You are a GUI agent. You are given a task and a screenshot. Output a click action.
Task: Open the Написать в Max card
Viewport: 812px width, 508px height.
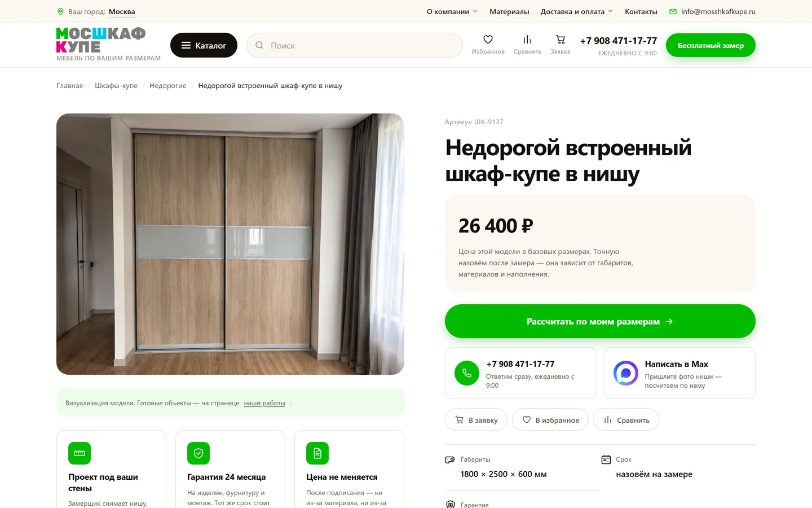point(679,373)
